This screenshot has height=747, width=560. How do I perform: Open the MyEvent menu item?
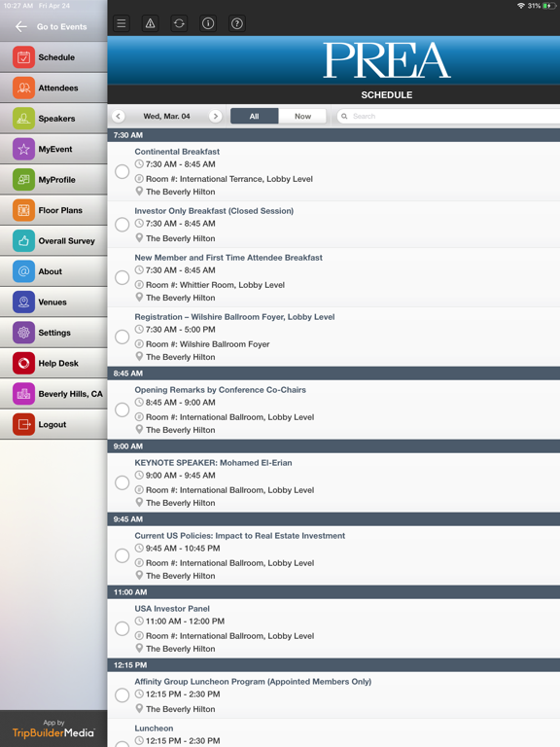[53, 149]
